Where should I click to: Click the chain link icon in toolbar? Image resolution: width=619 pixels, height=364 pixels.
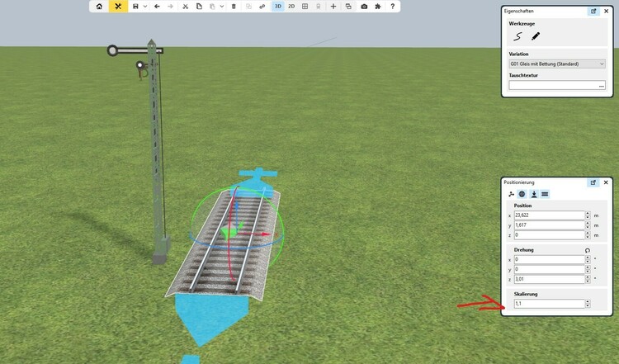(262, 7)
